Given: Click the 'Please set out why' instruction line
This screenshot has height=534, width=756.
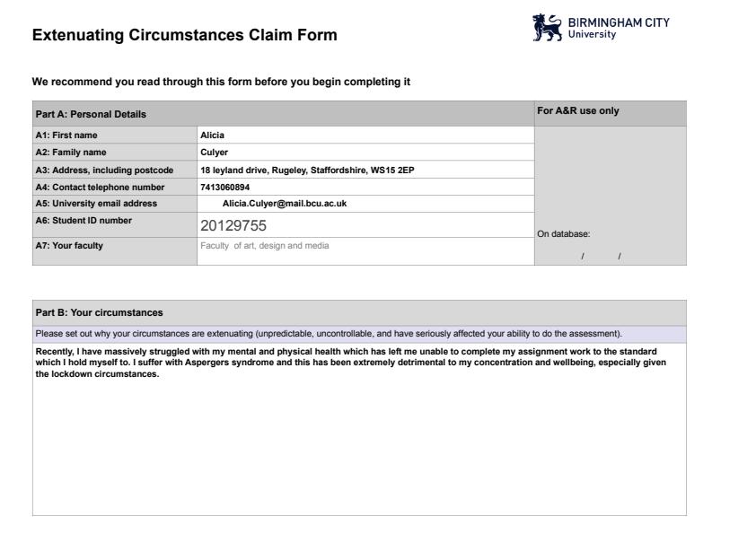Looking at the screenshot, I should (x=329, y=334).
